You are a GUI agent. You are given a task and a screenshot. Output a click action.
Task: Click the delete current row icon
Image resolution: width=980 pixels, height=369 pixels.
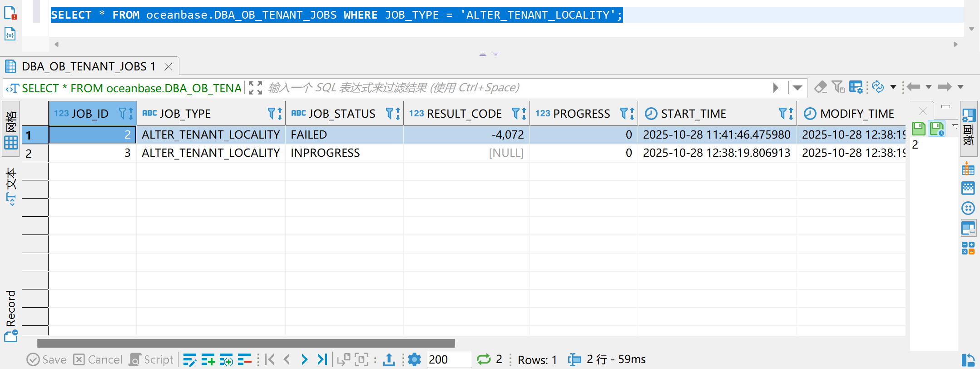pos(244,359)
